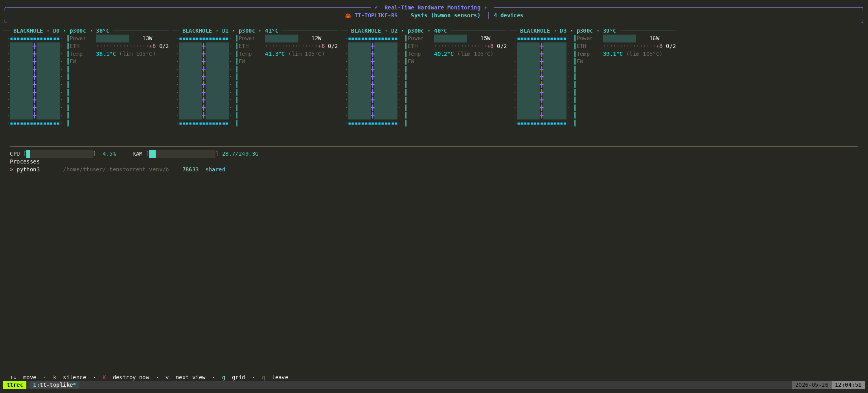Click the ttrec session label

click(x=15, y=385)
